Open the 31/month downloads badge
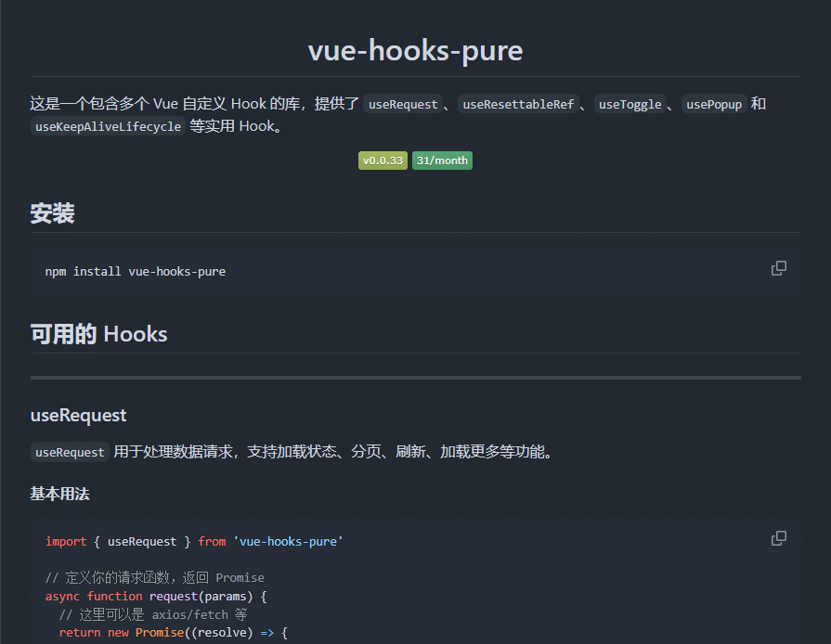Viewport: 831px width, 644px height. tap(442, 161)
